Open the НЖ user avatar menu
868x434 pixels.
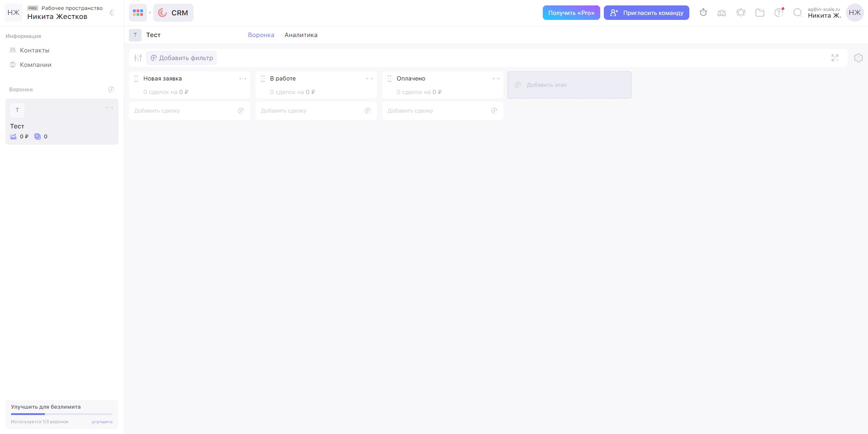[855, 13]
